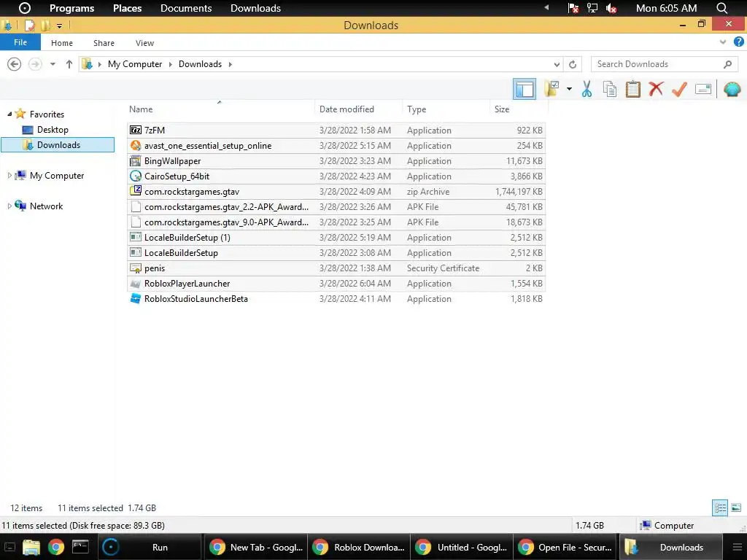
Task: Open Help with the question mark icon
Action: click(738, 42)
